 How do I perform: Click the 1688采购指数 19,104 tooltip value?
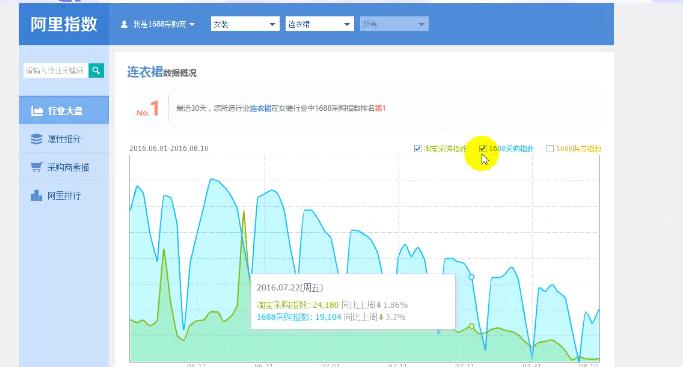click(299, 317)
